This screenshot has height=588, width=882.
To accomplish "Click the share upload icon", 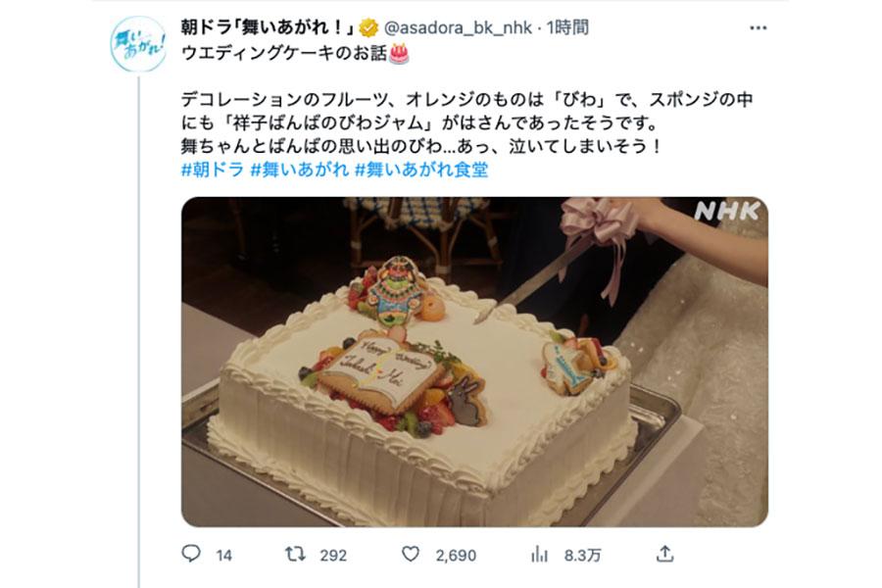I will click(664, 554).
